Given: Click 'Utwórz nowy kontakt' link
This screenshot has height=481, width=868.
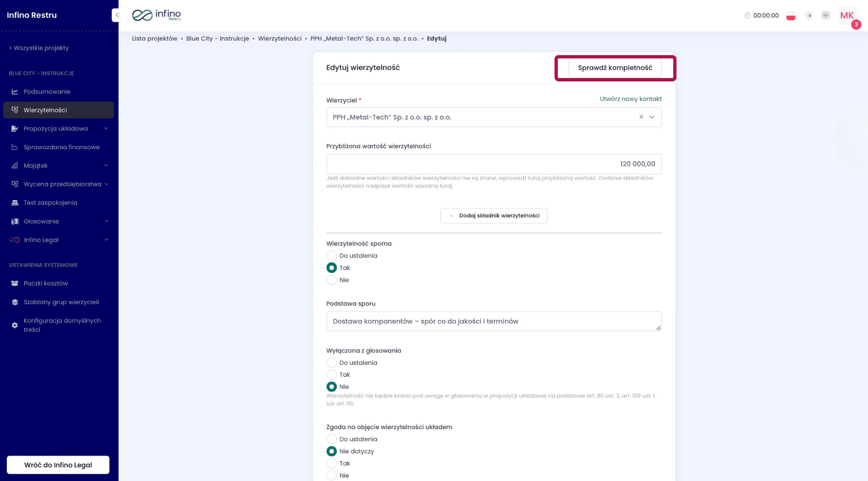Looking at the screenshot, I should [x=630, y=99].
